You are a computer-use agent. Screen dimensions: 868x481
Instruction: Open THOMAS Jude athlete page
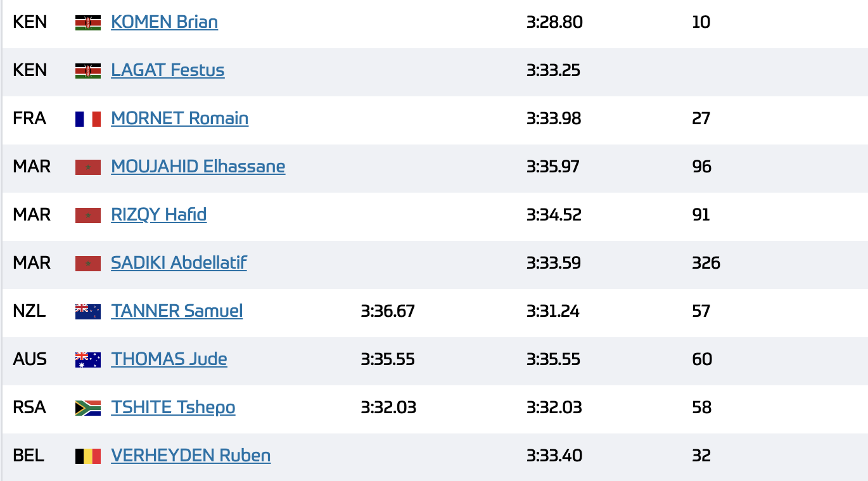[x=169, y=359]
